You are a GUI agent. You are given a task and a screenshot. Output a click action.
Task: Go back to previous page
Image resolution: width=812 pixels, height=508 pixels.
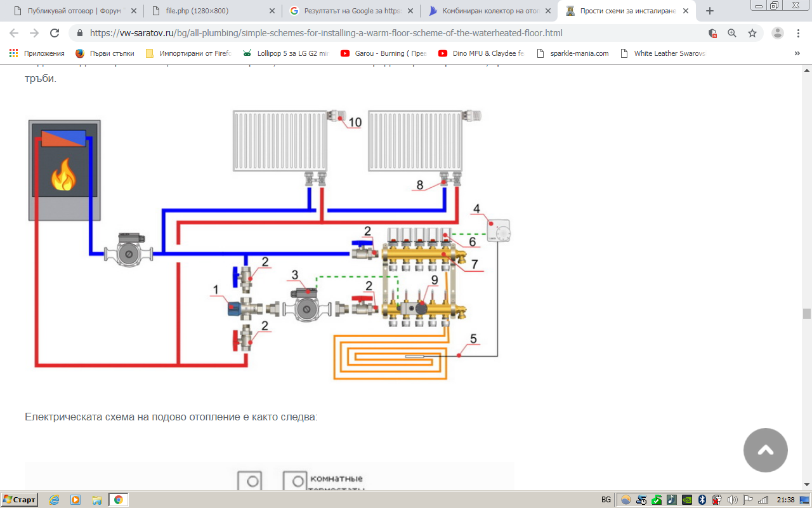click(14, 33)
